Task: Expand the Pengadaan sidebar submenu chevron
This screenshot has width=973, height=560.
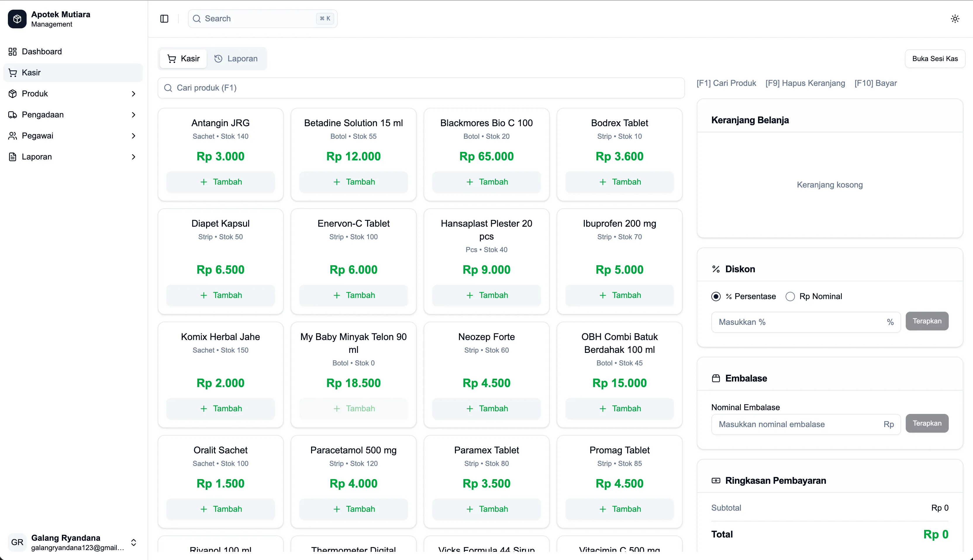Action: click(x=134, y=115)
